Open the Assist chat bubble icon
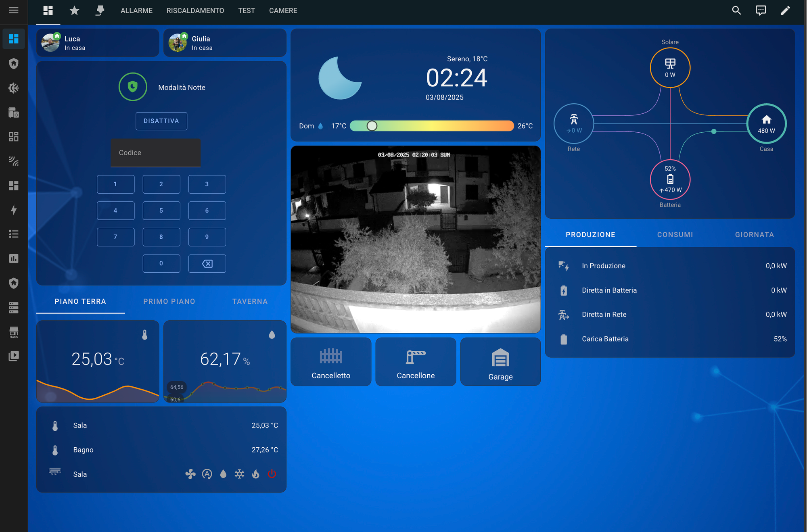The height and width of the screenshot is (532, 807). click(761, 10)
